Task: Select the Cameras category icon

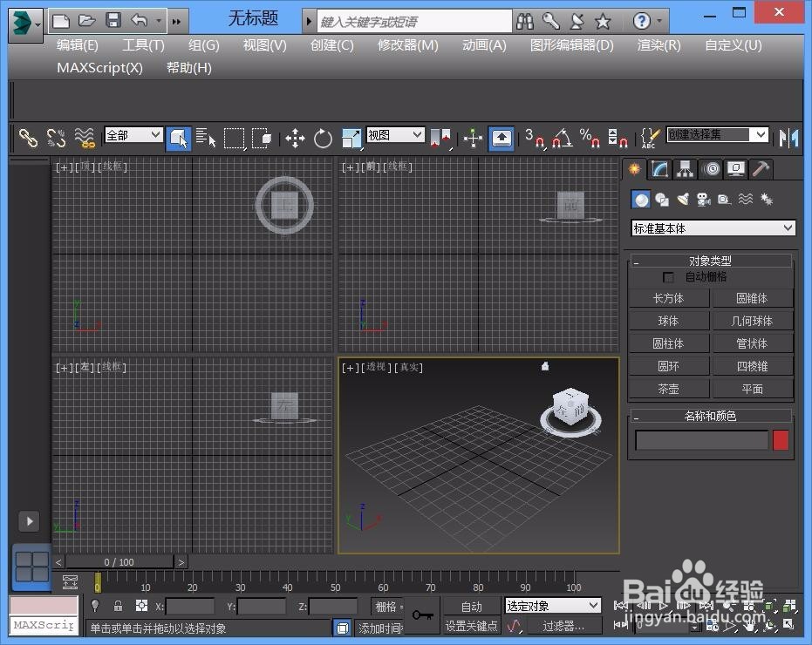Action: point(703,200)
